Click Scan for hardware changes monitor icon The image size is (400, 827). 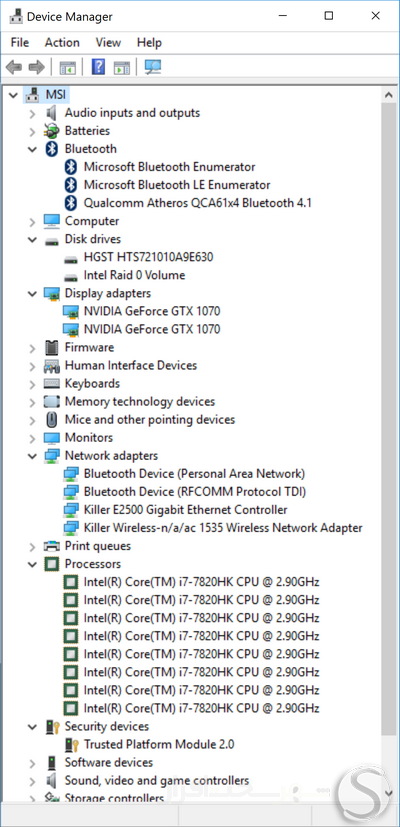point(153,67)
